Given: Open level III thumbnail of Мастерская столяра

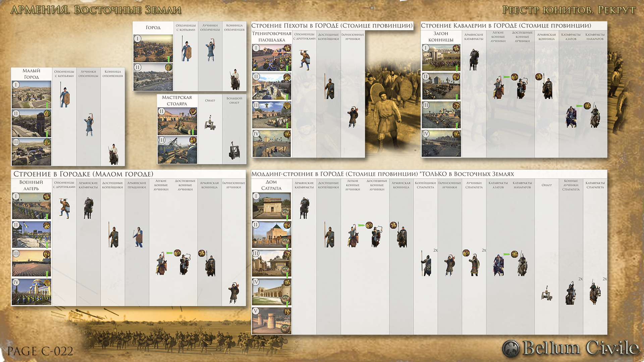Looking at the screenshot, I should 177,150.
